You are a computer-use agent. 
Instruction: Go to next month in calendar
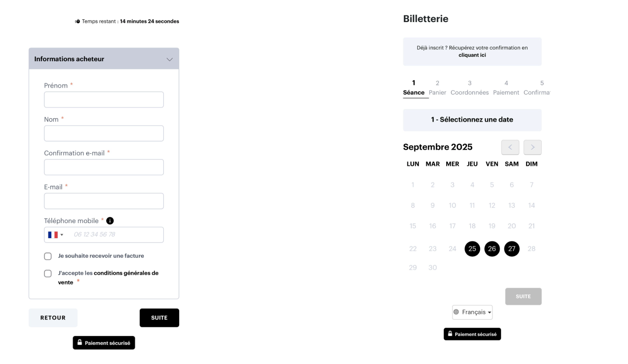click(532, 147)
